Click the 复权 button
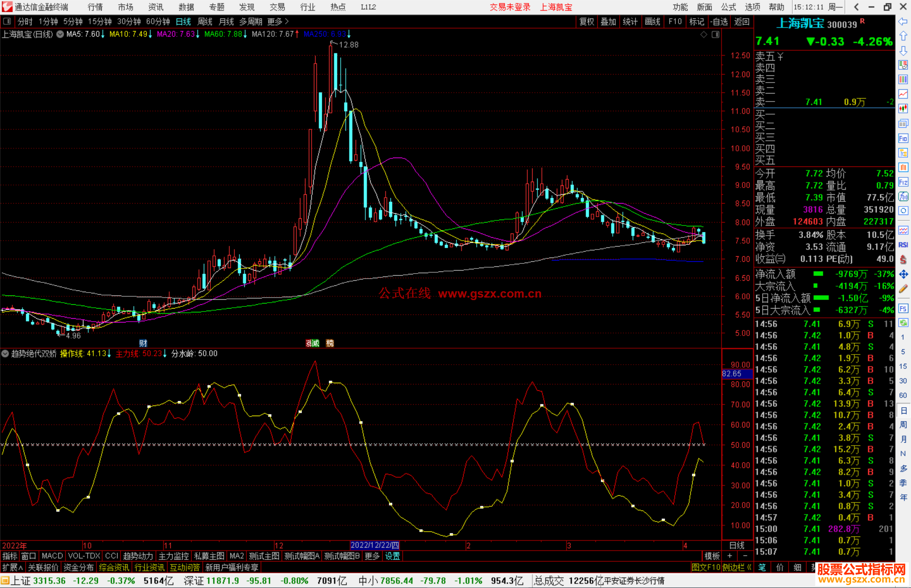This screenshot has height=588, width=911. click(587, 21)
